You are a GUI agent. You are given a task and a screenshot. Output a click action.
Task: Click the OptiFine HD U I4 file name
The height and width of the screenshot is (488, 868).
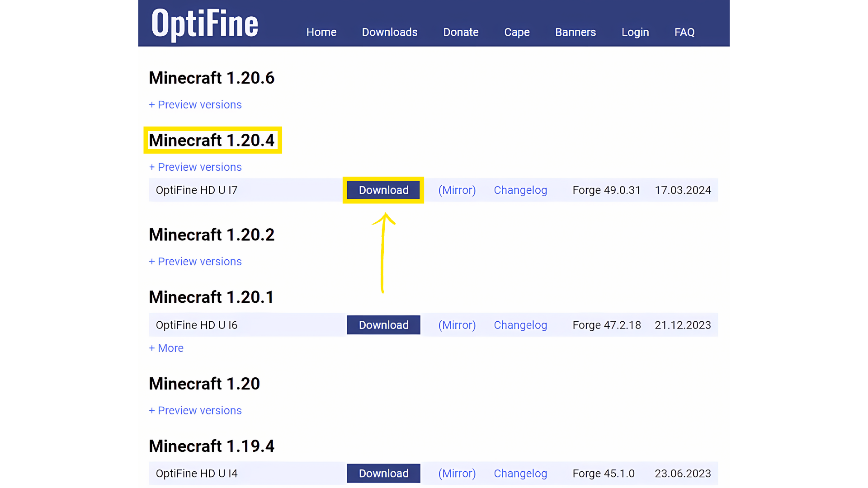pyautogui.click(x=197, y=473)
